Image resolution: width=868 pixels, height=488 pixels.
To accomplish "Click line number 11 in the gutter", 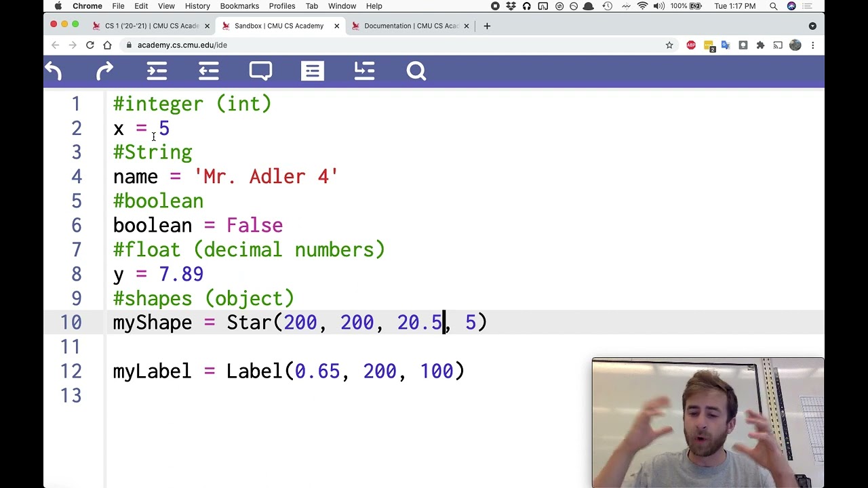I will [71, 347].
